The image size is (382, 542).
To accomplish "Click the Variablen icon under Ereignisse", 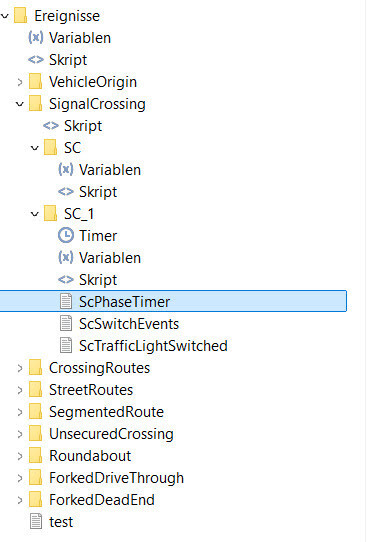I will point(36,37).
